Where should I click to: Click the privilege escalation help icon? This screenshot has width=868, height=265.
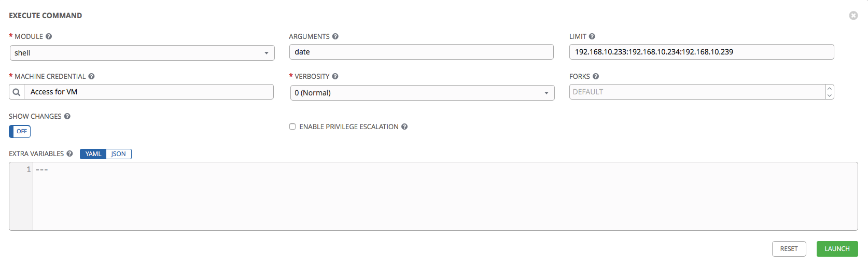(404, 127)
